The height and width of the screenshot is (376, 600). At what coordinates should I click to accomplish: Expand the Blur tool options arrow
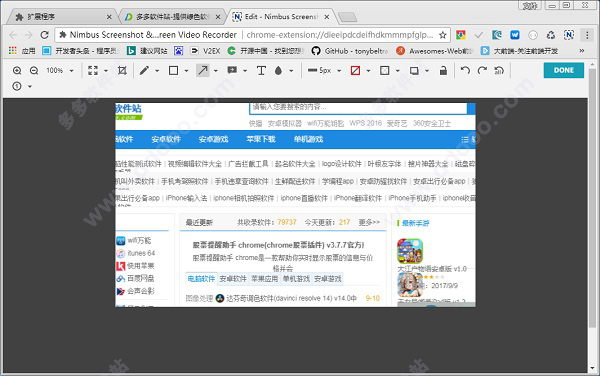point(291,71)
